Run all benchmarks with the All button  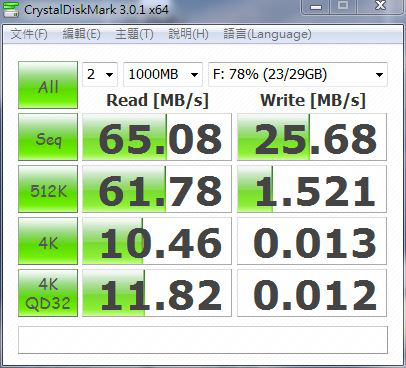pyautogui.click(x=48, y=85)
